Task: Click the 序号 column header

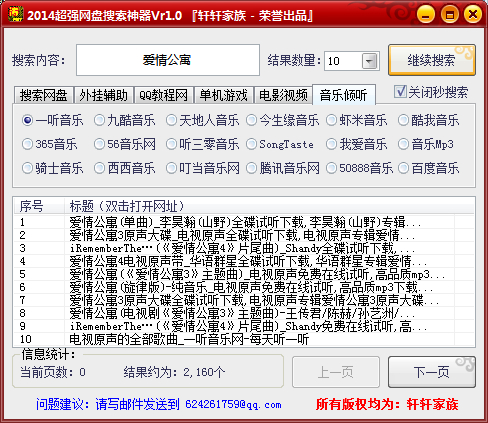Action: (x=39, y=206)
